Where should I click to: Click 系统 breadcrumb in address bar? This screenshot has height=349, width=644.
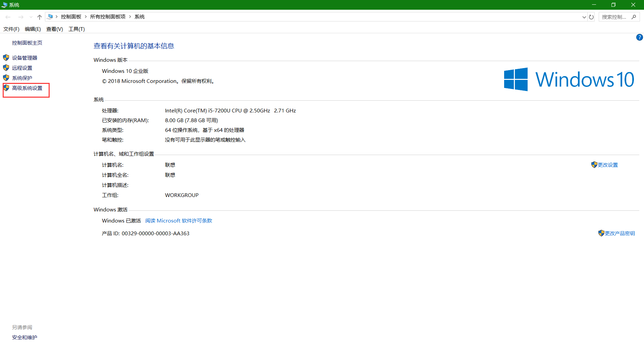(140, 16)
